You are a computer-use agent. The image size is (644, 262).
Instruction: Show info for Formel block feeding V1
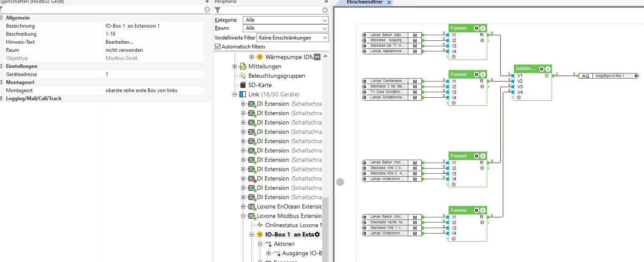click(482, 28)
